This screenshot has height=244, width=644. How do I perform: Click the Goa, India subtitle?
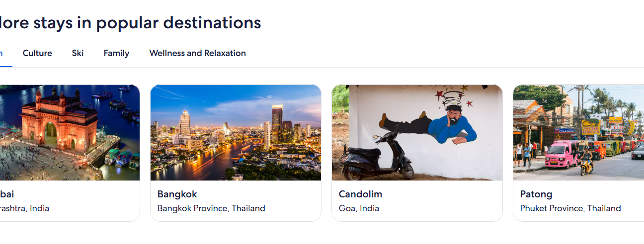click(x=359, y=208)
